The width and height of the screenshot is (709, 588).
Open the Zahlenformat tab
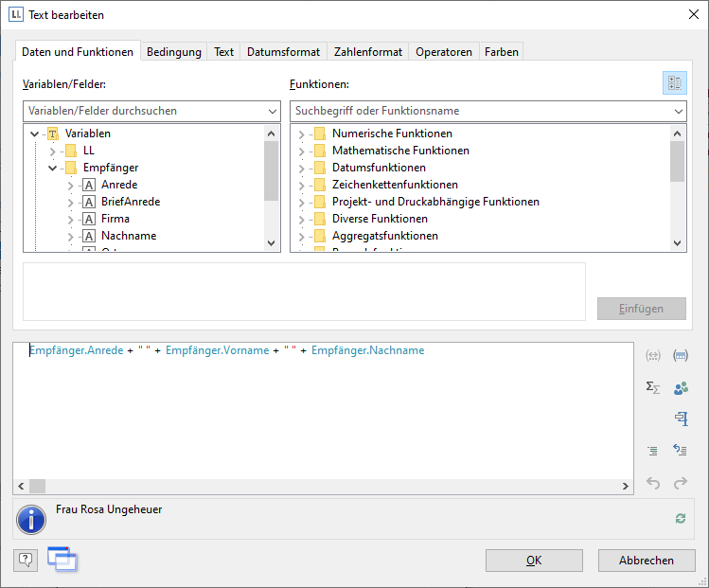(x=368, y=52)
